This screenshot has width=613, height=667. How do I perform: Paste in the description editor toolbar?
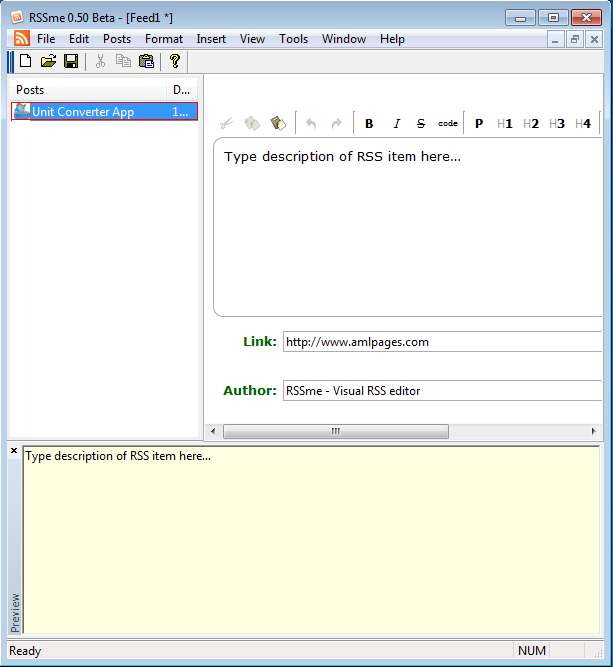click(x=278, y=123)
